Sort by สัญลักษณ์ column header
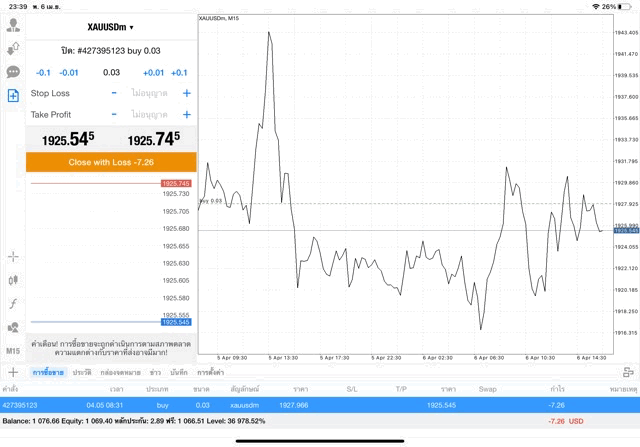The image size is (640, 447). point(244,389)
